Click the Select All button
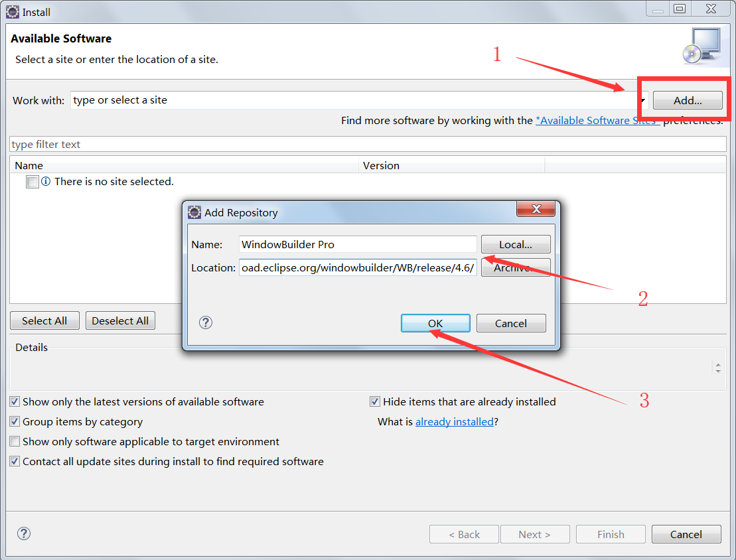 [x=44, y=320]
